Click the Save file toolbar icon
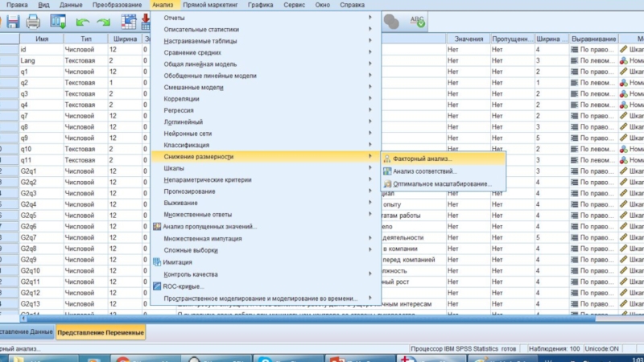644x362 pixels. point(11,22)
